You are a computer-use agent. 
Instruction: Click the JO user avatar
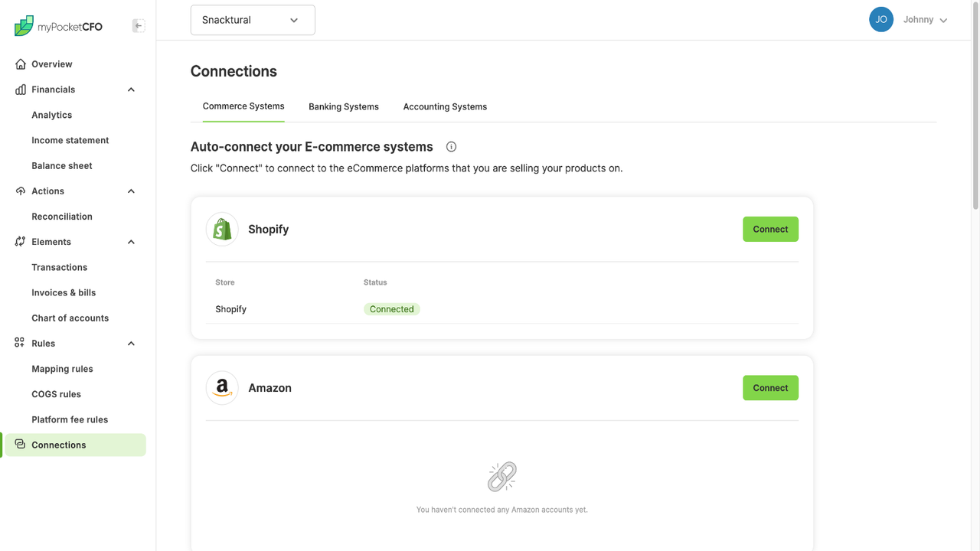[881, 20]
